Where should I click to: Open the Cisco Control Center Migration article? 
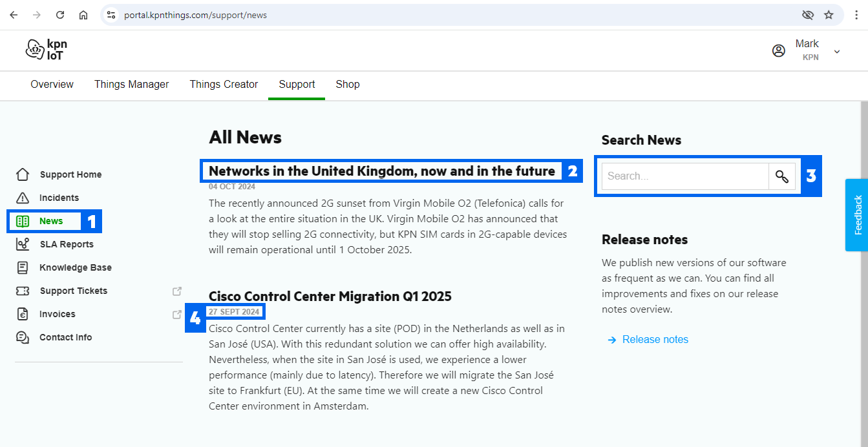(330, 296)
